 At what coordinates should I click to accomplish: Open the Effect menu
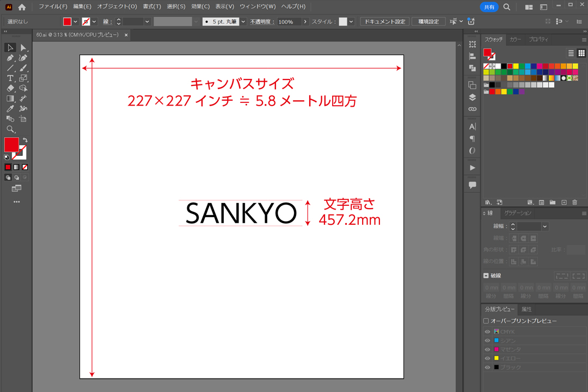click(200, 7)
